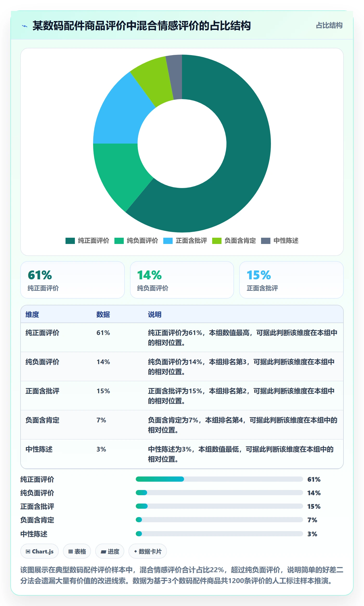This screenshot has height=606, width=364.
Task: Select the 61% 纯正面评价 stat card
Action: pyautogui.click(x=73, y=280)
